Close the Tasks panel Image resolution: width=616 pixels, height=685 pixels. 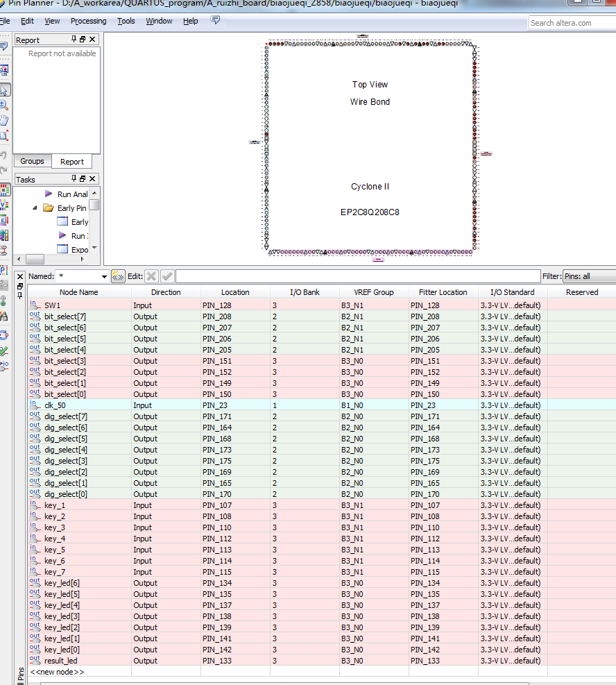click(92, 178)
